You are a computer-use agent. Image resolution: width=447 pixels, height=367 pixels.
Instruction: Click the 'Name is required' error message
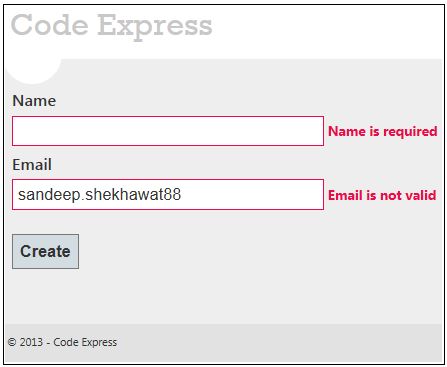point(383,131)
